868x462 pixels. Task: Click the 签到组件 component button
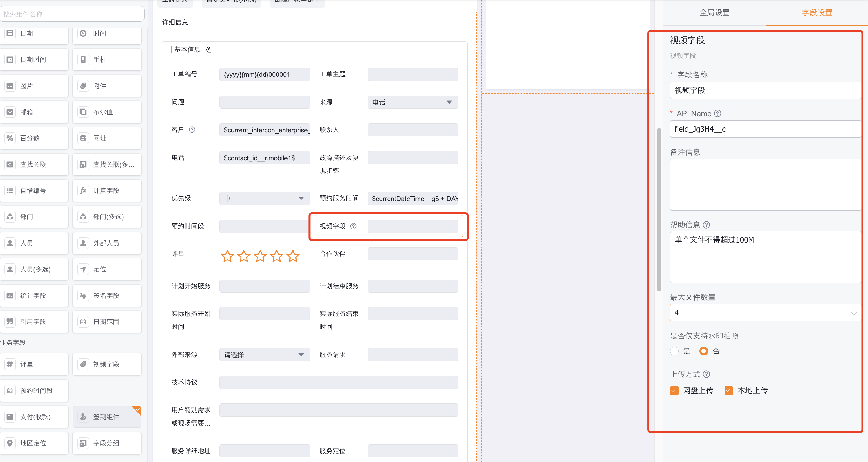pyautogui.click(x=106, y=416)
